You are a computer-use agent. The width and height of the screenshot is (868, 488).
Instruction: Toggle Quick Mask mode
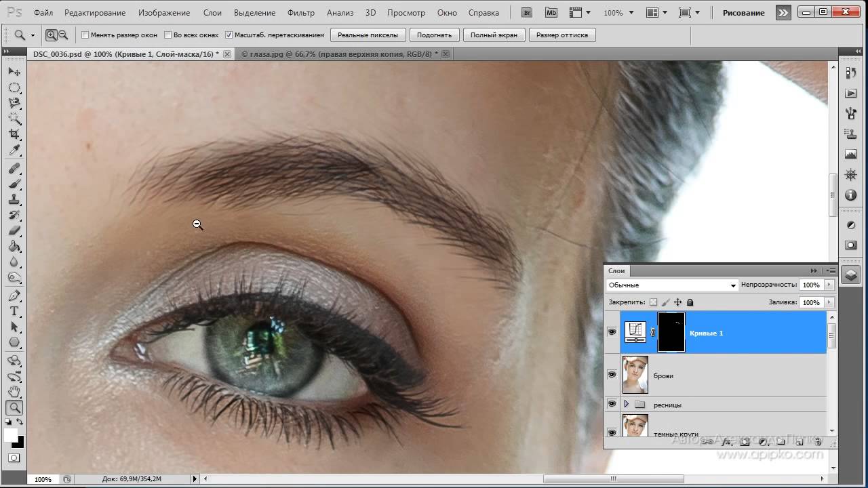(x=14, y=458)
